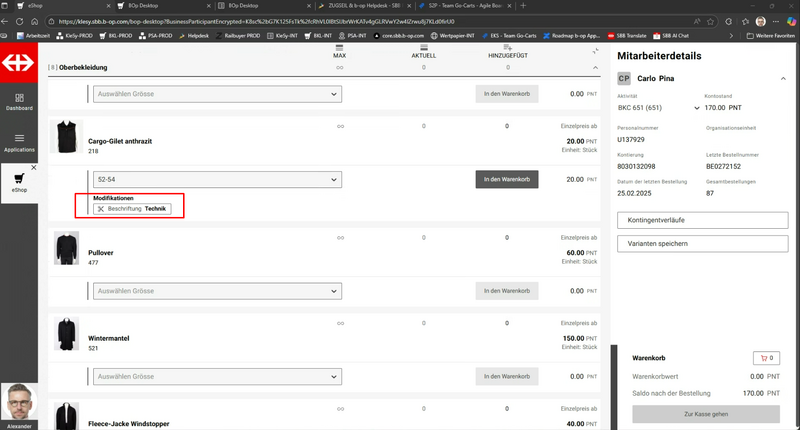Image resolution: width=800 pixels, height=430 pixels.
Task: Click the Varianten speichern button
Action: 703,243
